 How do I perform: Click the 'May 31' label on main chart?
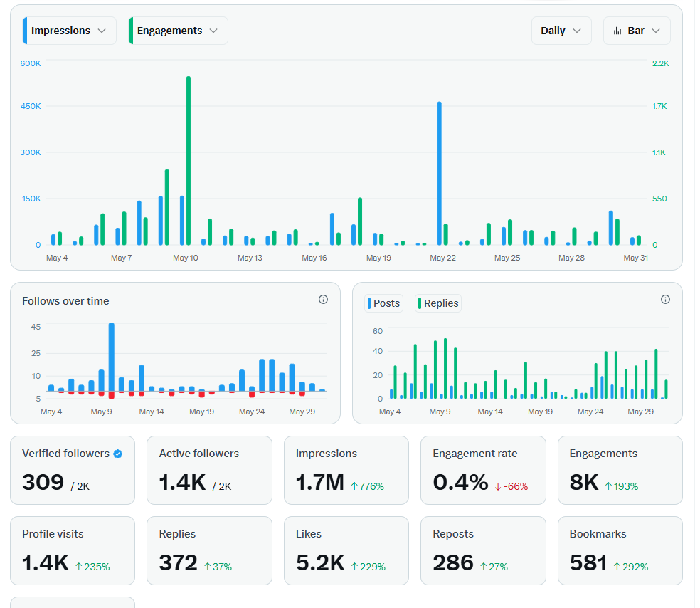tap(636, 258)
